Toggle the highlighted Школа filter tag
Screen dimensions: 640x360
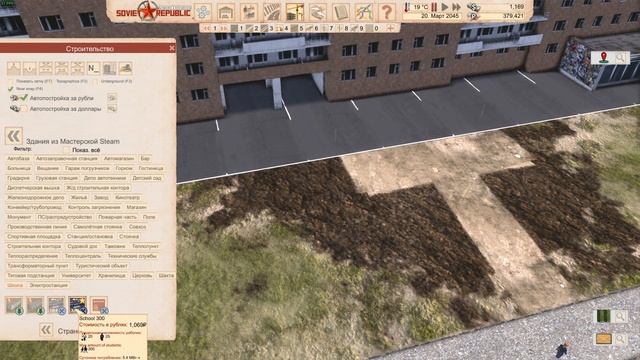[x=15, y=285]
